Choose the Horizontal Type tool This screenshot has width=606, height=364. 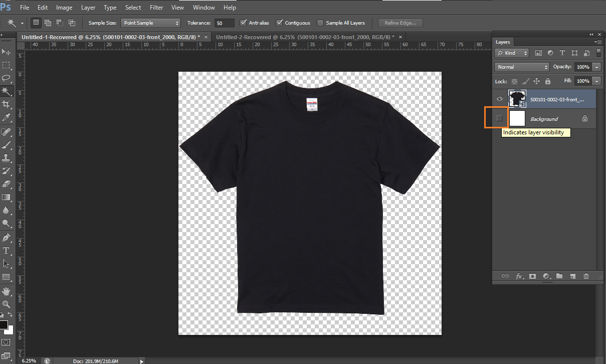click(6, 250)
